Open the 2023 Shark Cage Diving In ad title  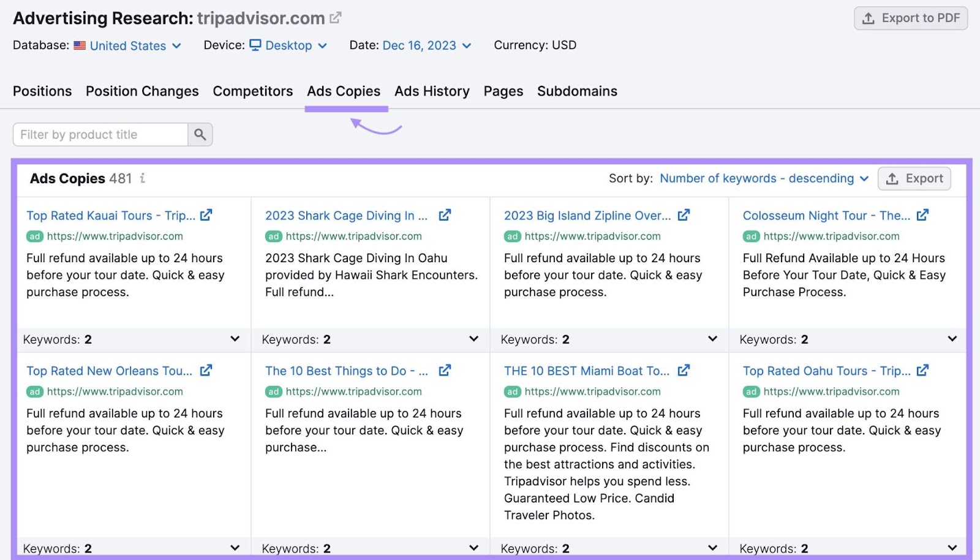point(346,216)
